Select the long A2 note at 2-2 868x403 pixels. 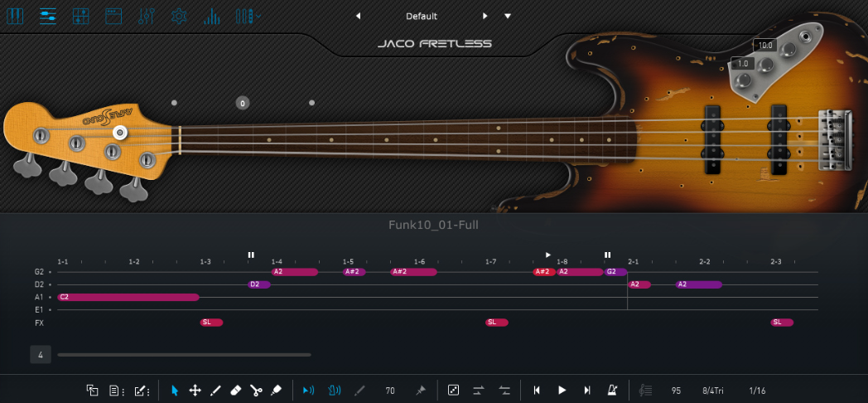tap(698, 284)
